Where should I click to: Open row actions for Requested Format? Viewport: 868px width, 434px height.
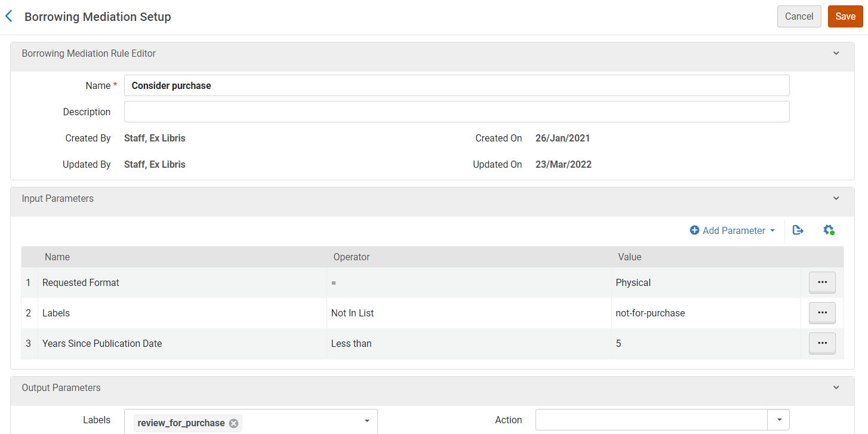[x=821, y=282]
